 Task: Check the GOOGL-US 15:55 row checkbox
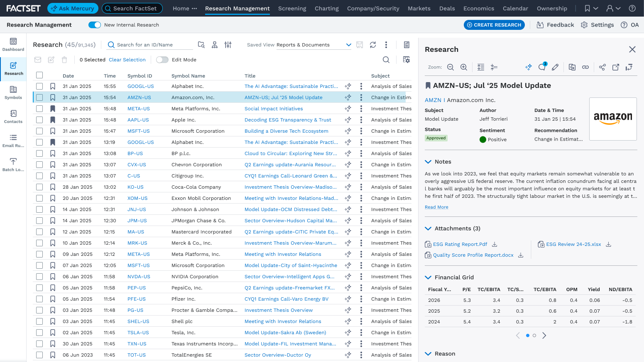click(39, 86)
